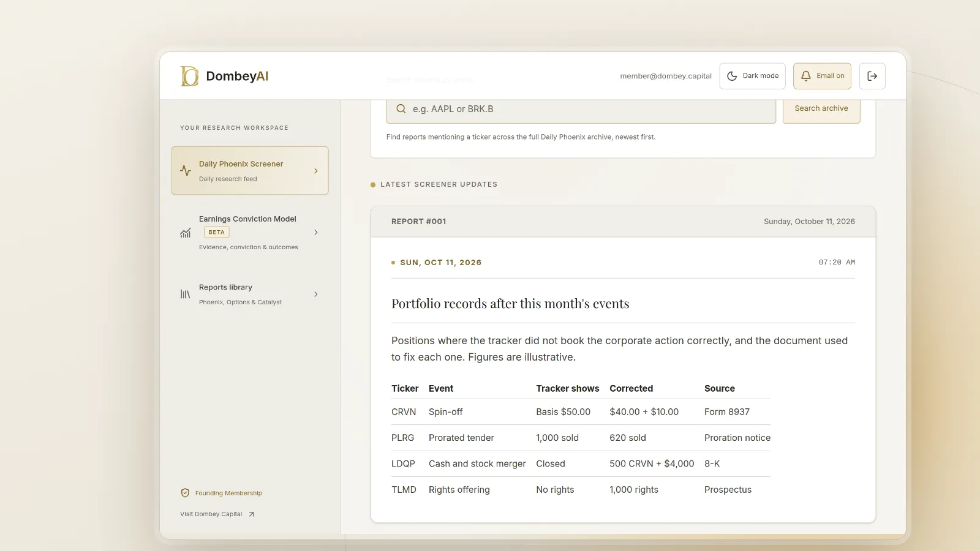Click the Daily Phoenix Screener pulse icon

click(186, 171)
